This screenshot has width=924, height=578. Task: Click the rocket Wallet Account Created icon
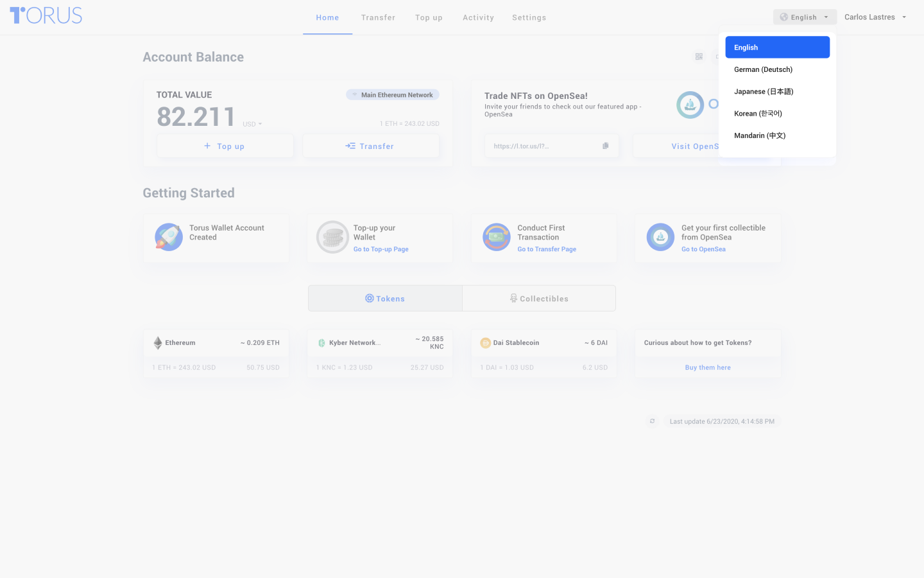(169, 237)
